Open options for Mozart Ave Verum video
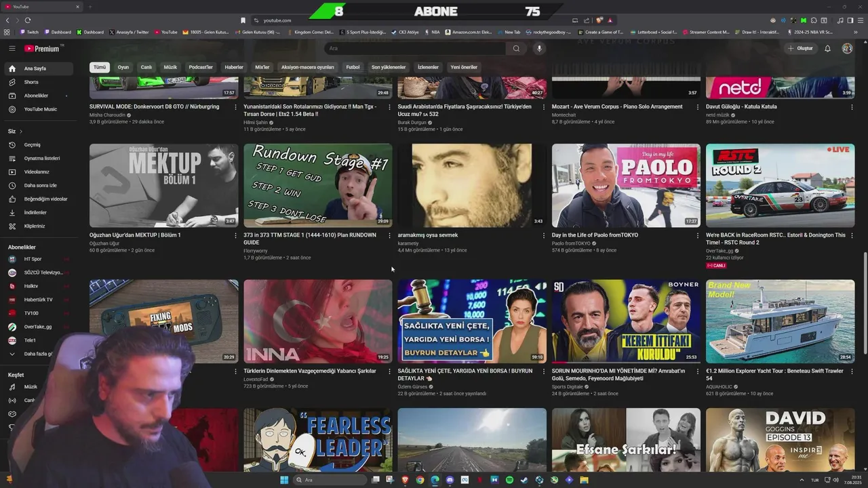Image resolution: width=868 pixels, height=488 pixels. pos(698,107)
